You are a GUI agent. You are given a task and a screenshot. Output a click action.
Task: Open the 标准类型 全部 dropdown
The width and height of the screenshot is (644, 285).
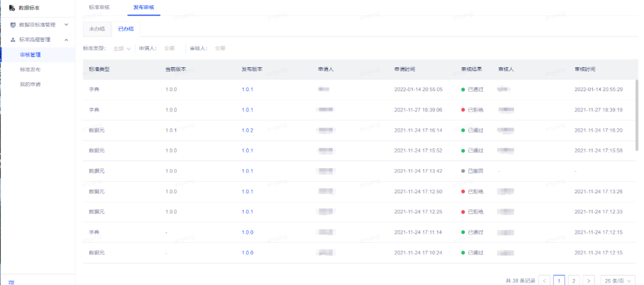[x=122, y=48]
